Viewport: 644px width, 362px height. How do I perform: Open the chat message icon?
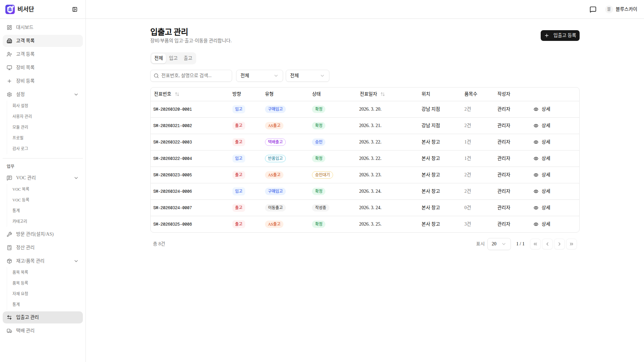(593, 9)
